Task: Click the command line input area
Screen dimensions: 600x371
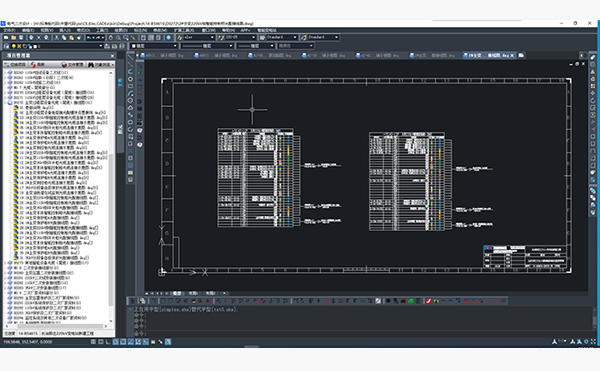Action: (x=360, y=324)
